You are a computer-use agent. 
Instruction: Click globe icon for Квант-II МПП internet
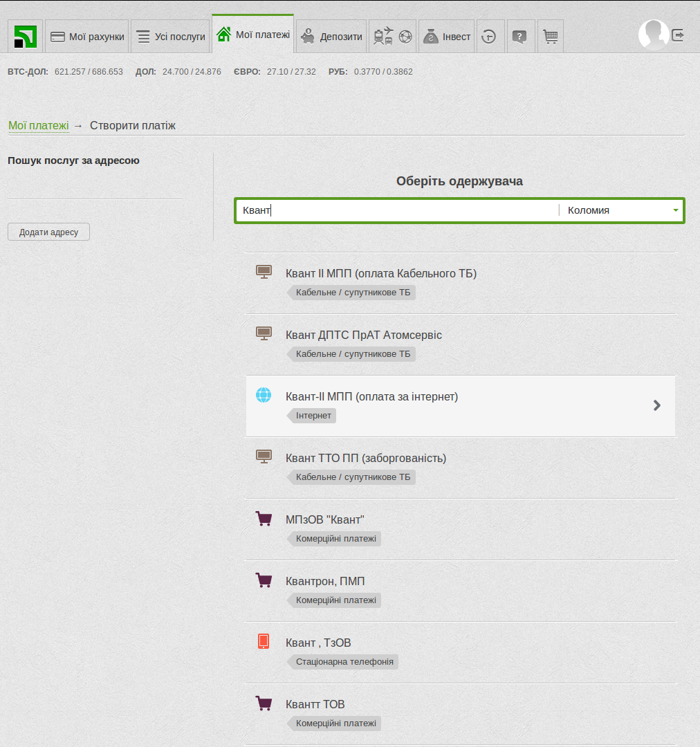[264, 396]
